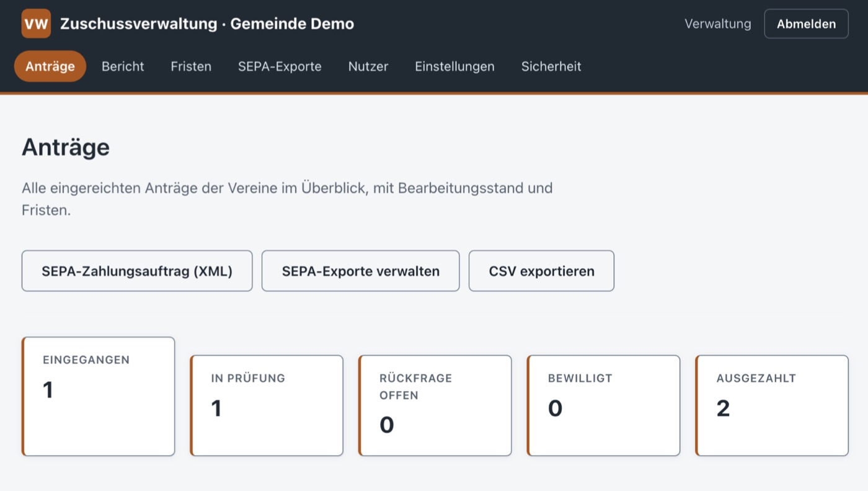Click the description text about eingereichten Anträge
Viewport: 868px width, 491px height.
point(287,199)
